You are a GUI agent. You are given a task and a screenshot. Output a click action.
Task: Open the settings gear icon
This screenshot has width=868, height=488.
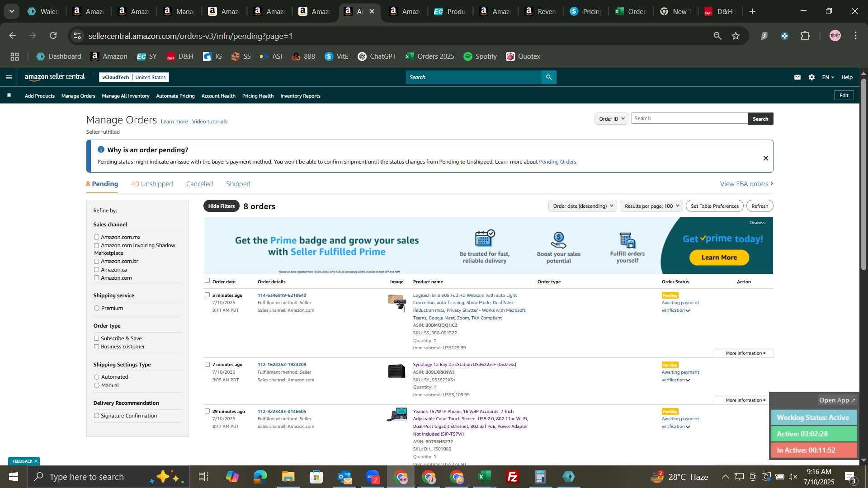click(x=812, y=77)
